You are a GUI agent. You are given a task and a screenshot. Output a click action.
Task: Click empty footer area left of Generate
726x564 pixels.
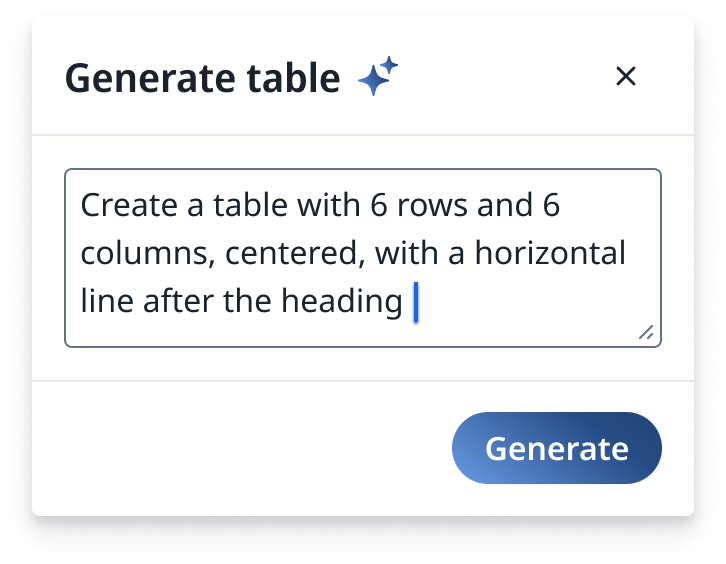click(240, 448)
